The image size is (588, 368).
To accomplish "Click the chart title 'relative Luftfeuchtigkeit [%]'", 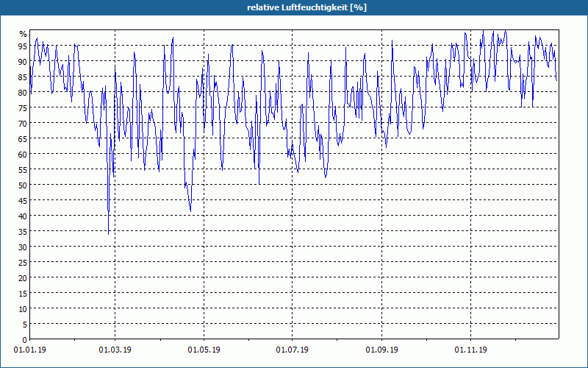I will pyautogui.click(x=306, y=7).
